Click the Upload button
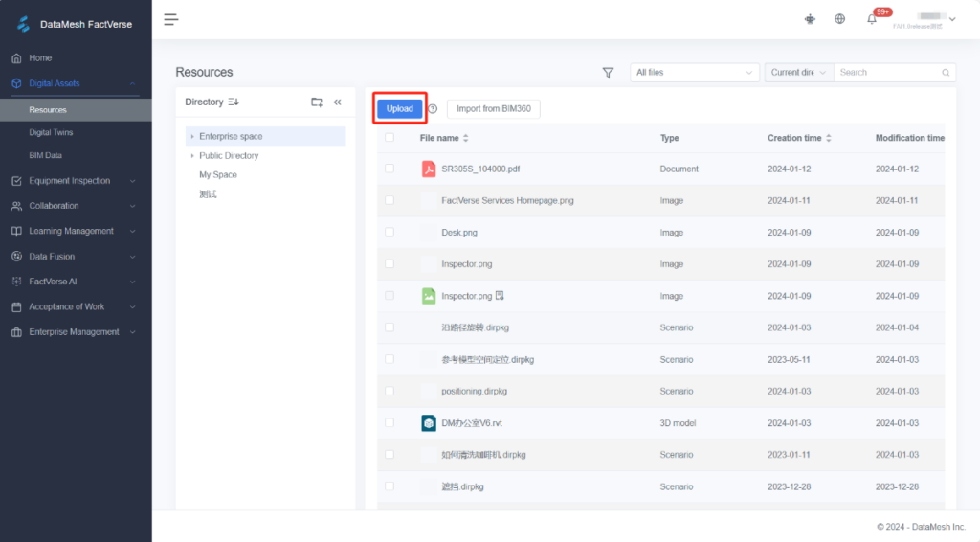 (x=399, y=109)
